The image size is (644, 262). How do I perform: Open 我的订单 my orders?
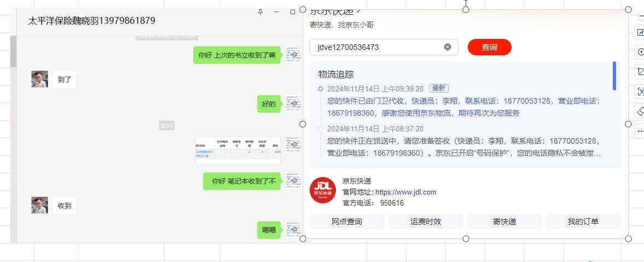click(583, 221)
